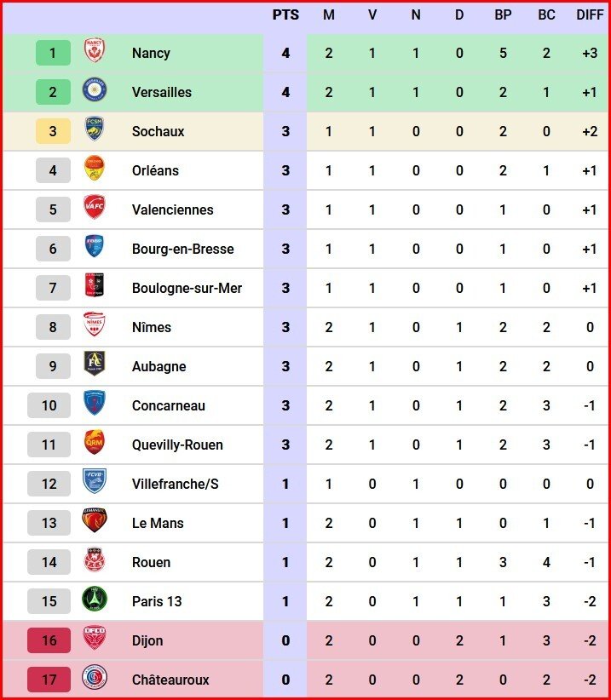Click the Aubagne FC badge
The height and width of the screenshot is (700, 611).
[95, 364]
